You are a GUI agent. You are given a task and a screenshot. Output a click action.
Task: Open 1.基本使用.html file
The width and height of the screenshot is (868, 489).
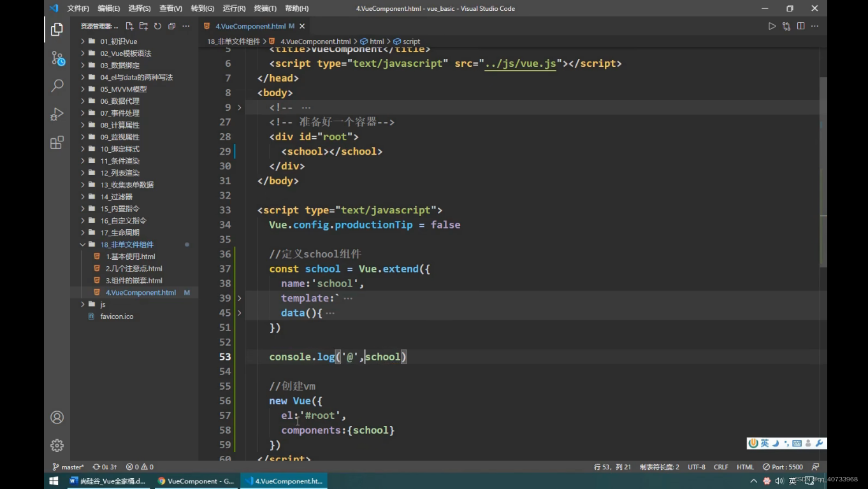[130, 257]
